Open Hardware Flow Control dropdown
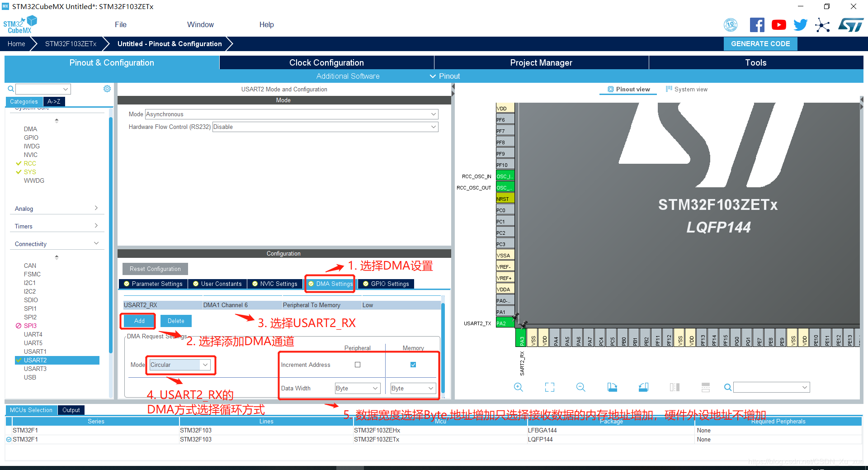868x470 pixels. coord(325,127)
